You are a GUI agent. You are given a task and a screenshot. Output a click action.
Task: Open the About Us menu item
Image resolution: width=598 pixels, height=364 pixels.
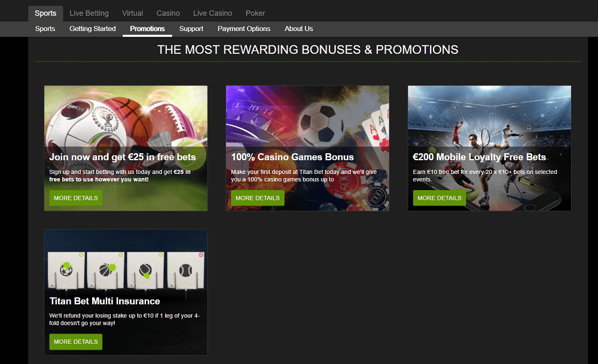tap(298, 29)
